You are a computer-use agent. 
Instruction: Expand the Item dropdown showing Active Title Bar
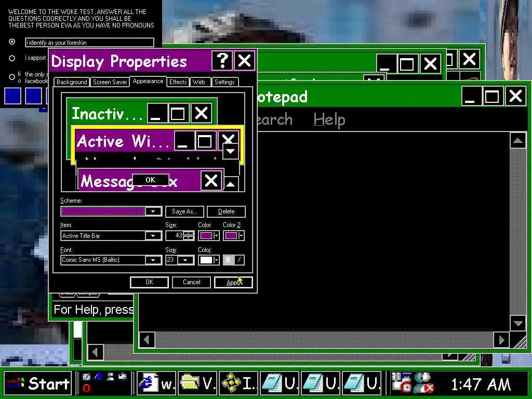point(153,236)
